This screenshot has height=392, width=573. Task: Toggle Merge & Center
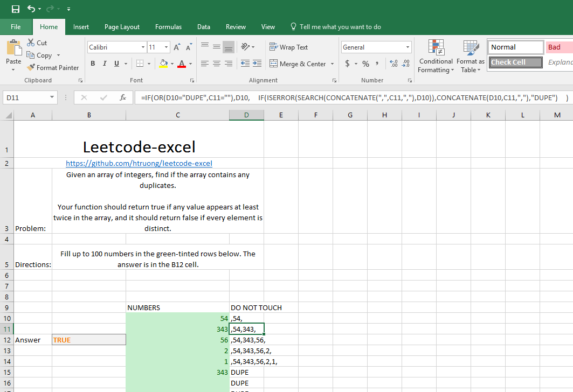coord(298,64)
